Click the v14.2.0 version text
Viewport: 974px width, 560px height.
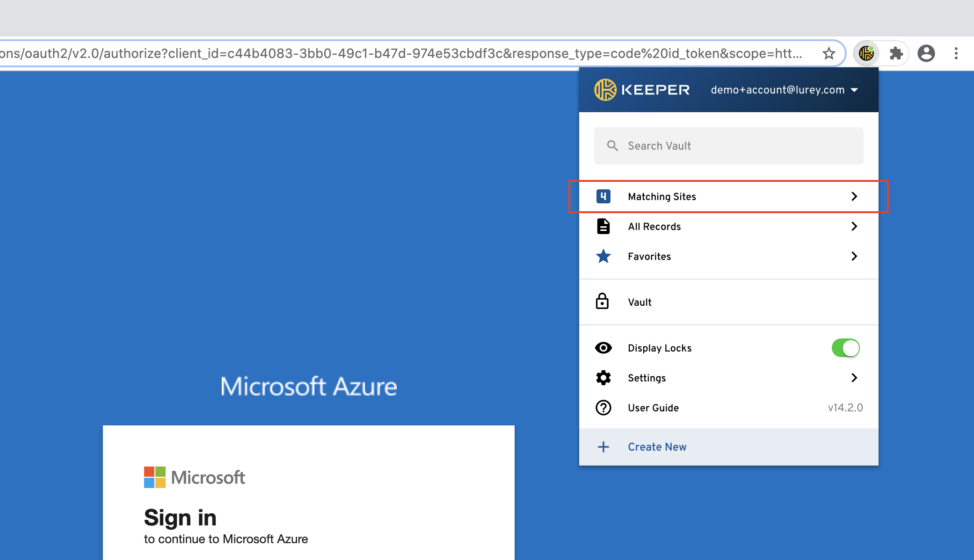pos(845,408)
